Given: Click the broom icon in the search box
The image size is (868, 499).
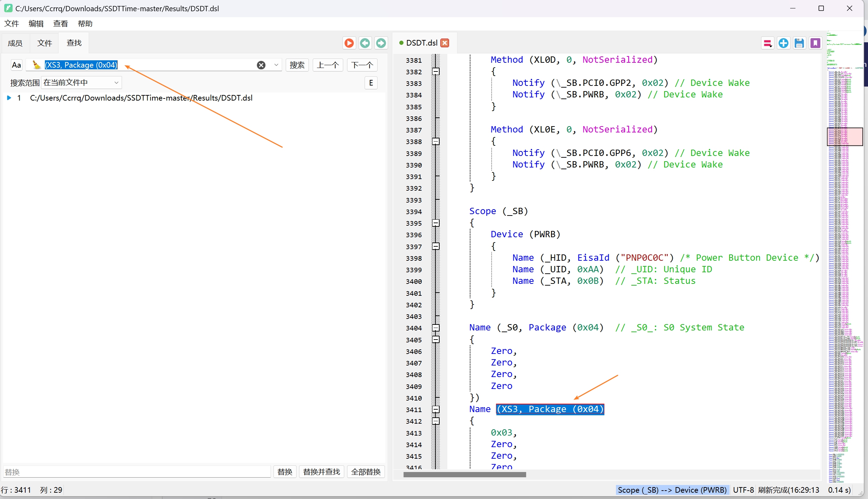Looking at the screenshot, I should coord(36,65).
